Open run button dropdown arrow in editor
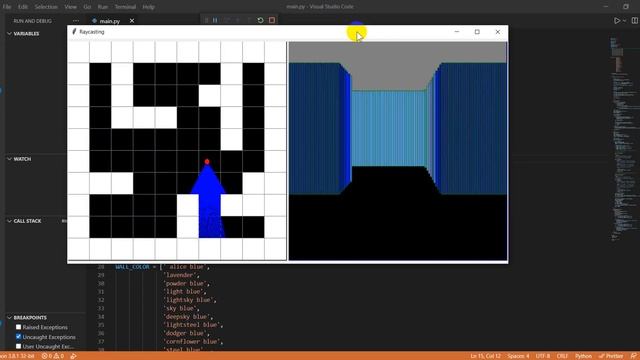 point(624,21)
